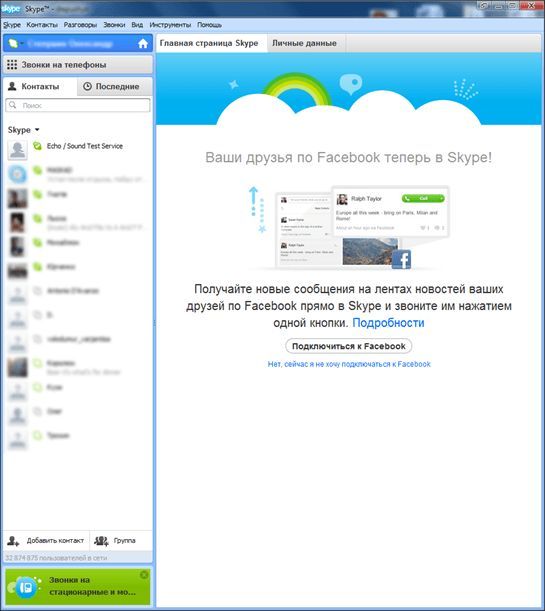Click the Звонки на телефоны button
This screenshot has width=545, height=611.
click(x=78, y=65)
